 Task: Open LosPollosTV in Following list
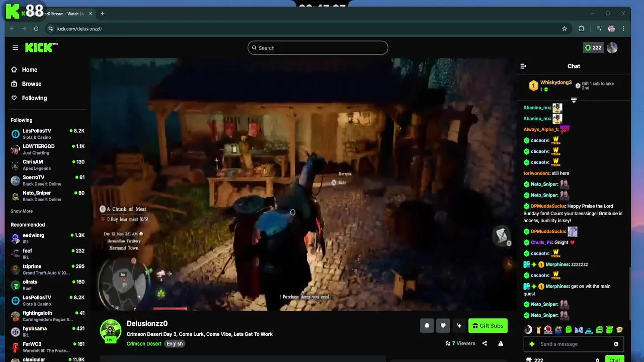pyautogui.click(x=47, y=134)
